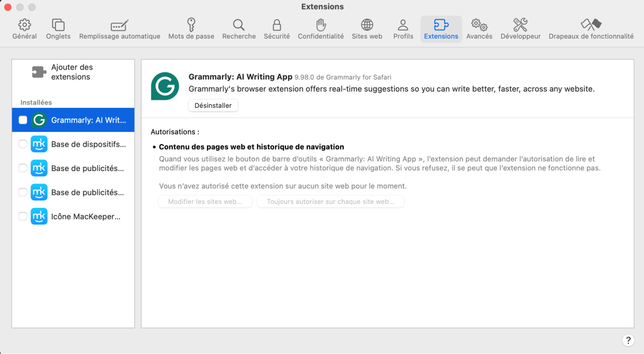The height and width of the screenshot is (354, 644).
Task: Open the Général preferences pane
Action: [24, 29]
